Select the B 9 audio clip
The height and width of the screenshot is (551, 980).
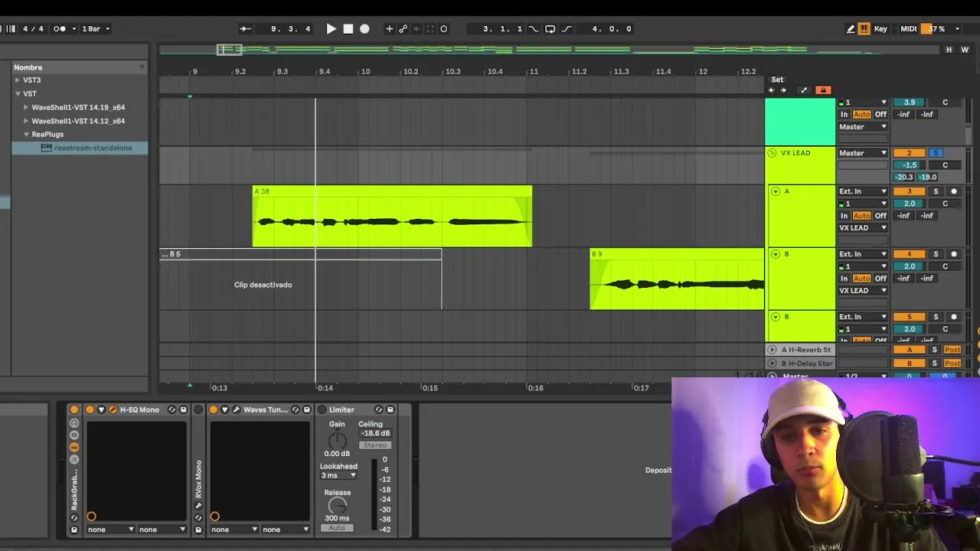tap(677, 279)
